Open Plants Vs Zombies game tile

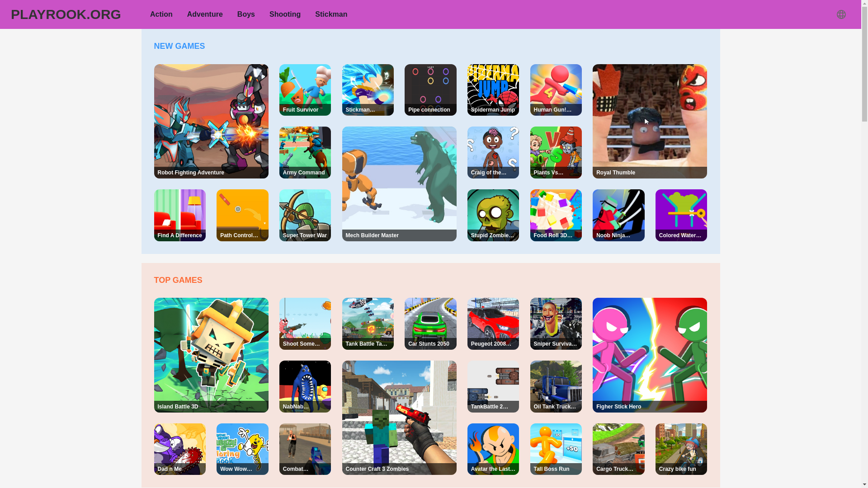click(556, 152)
